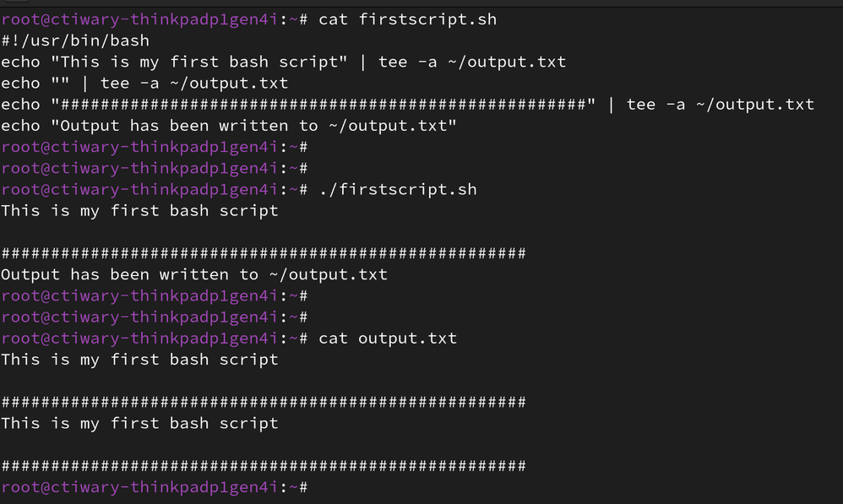Viewport: 843px width, 504px height.
Task: Click the pipe symbol on the hash echo line
Action: pyautogui.click(x=611, y=104)
